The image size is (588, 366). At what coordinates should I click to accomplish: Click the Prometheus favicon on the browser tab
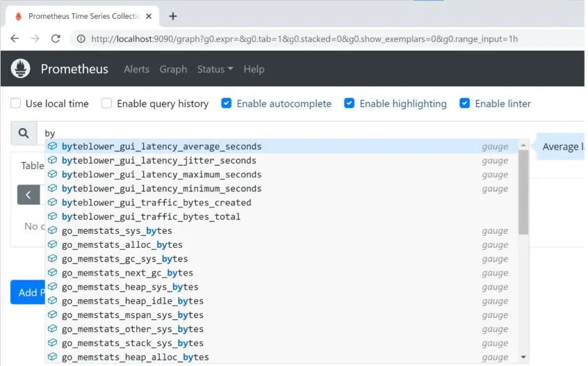point(18,16)
